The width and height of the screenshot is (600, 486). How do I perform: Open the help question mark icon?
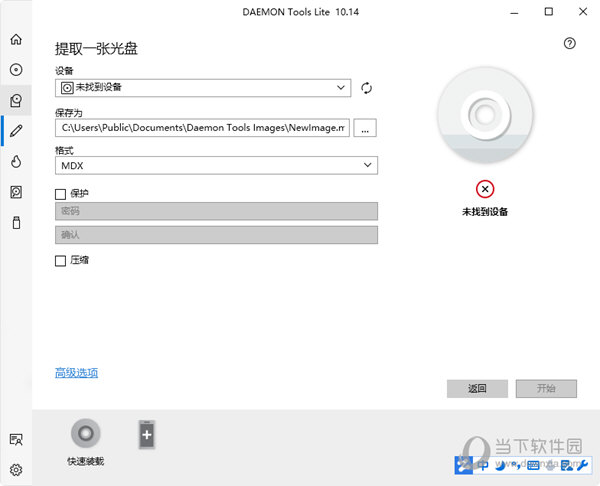[x=569, y=43]
